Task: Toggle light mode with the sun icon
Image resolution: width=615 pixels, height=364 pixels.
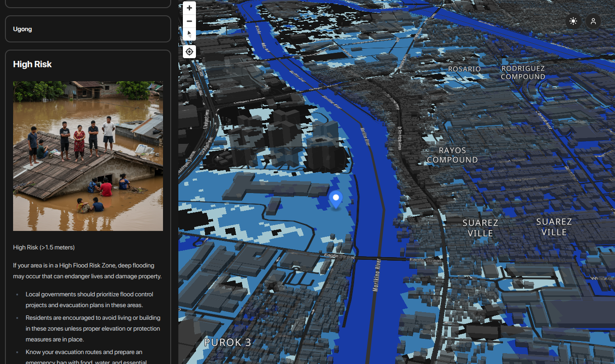Action: coord(573,21)
